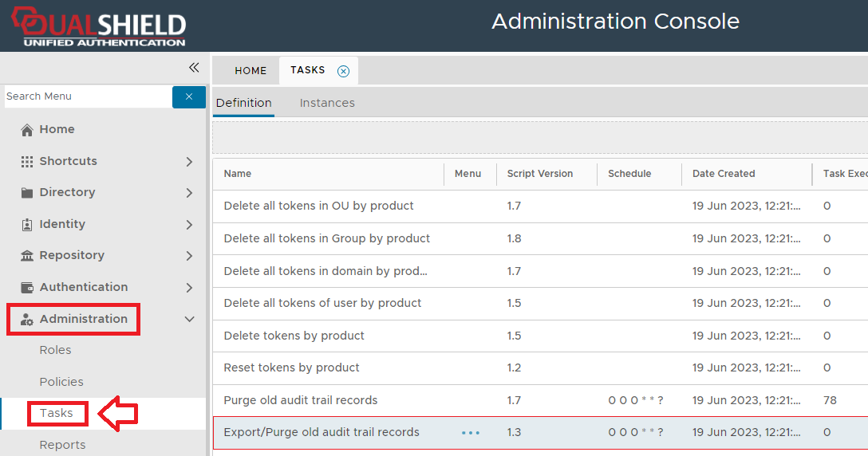Type in the Search Menu input field
Viewport: 868px width, 456px height.
(x=86, y=96)
